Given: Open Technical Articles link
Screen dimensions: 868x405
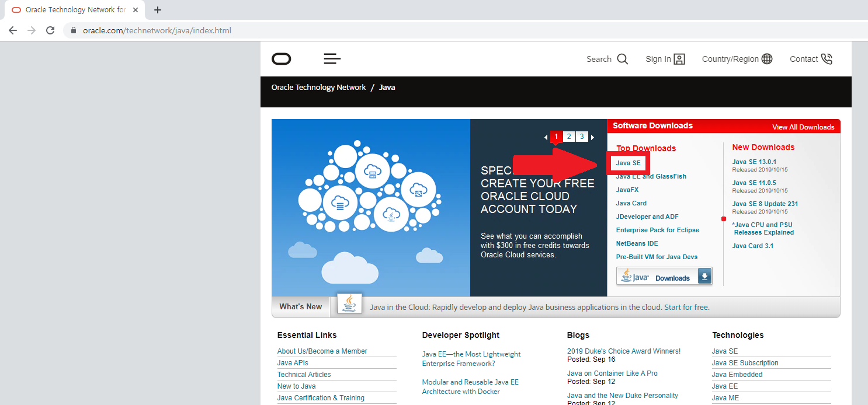Looking at the screenshot, I should (304, 375).
